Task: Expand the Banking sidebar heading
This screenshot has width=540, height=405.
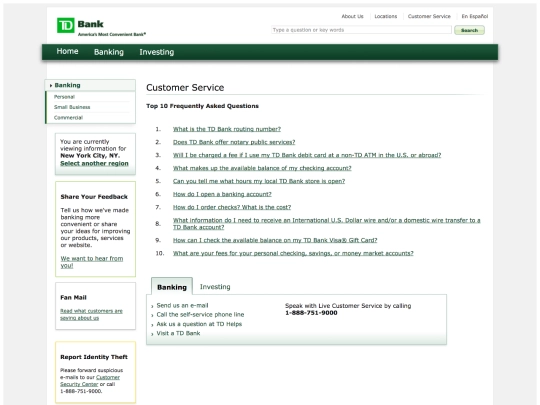Action: (x=90, y=85)
